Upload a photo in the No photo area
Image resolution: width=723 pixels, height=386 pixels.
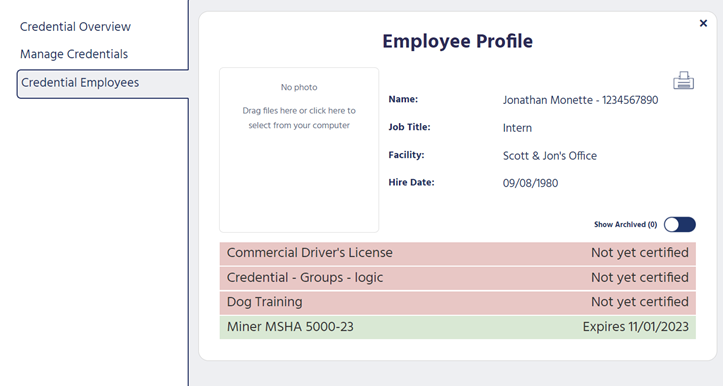(299, 150)
